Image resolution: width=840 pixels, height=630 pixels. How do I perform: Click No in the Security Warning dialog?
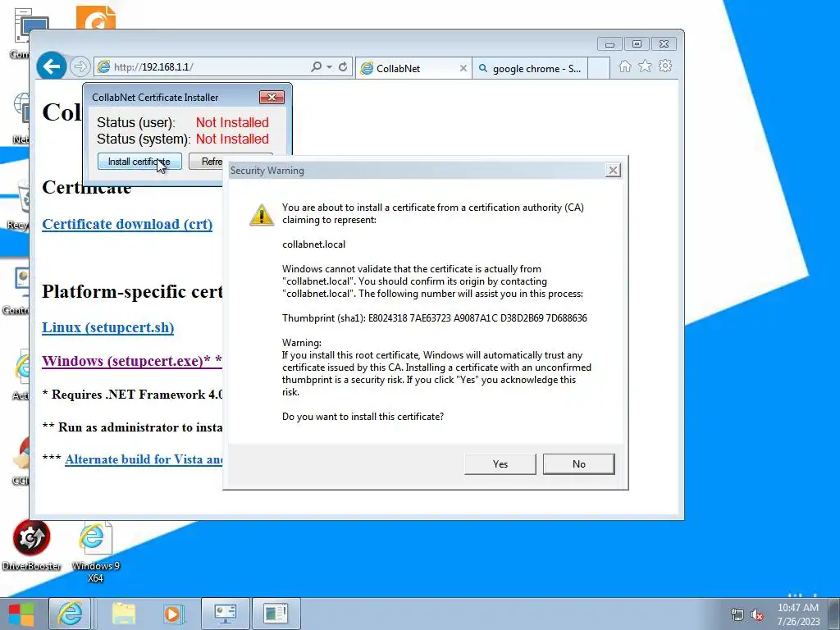[x=578, y=464]
